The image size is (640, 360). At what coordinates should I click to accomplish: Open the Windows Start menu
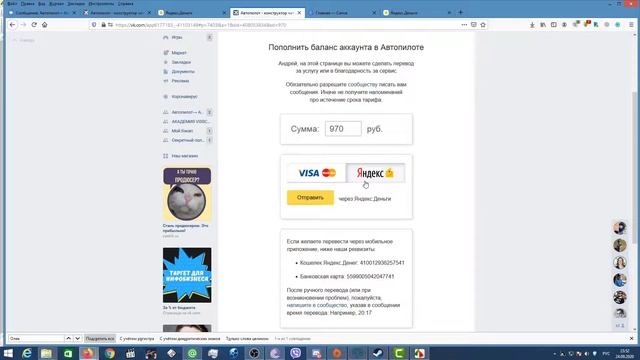click(8, 353)
